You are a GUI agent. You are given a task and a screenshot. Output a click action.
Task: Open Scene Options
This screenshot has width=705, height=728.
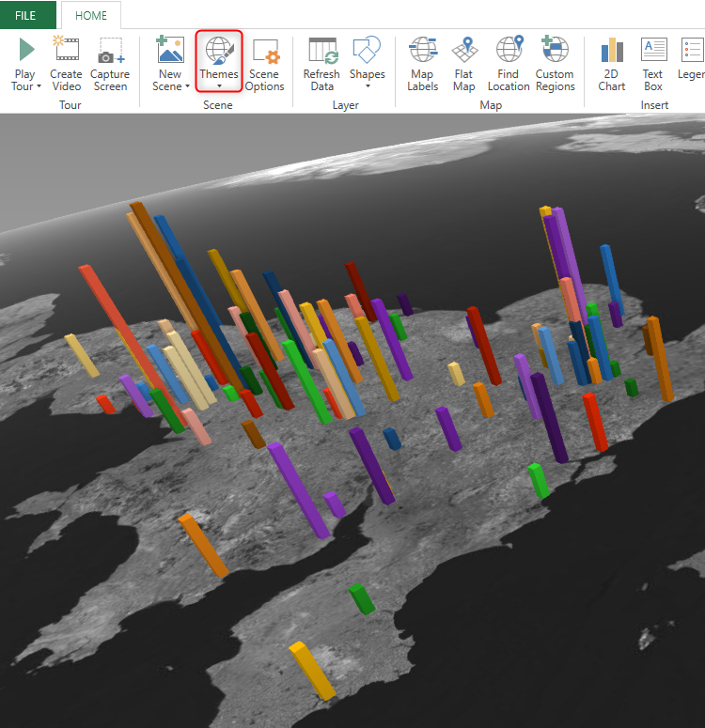click(x=264, y=51)
